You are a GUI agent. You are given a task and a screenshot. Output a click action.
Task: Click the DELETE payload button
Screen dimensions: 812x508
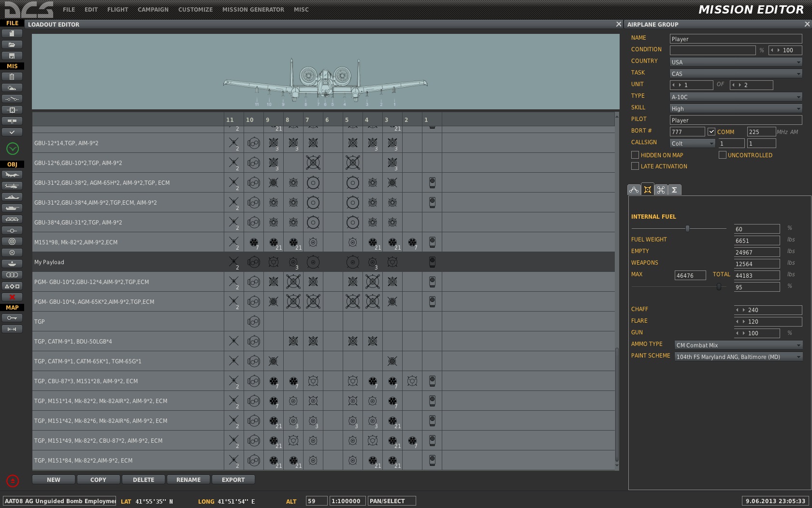(x=144, y=479)
